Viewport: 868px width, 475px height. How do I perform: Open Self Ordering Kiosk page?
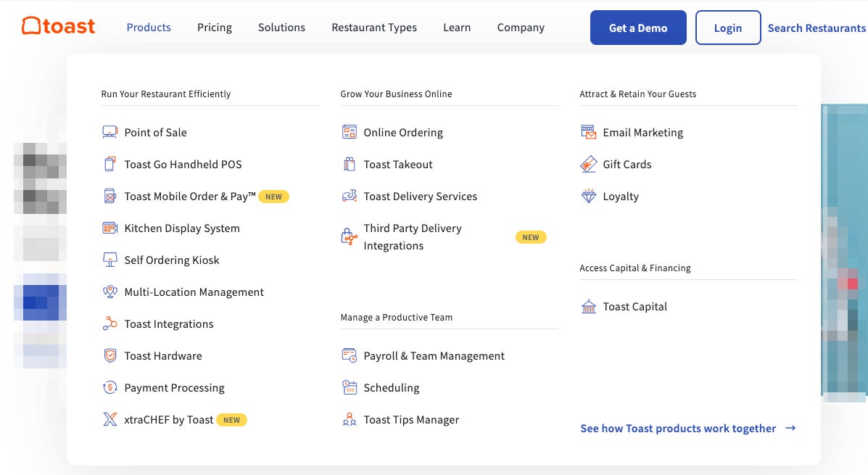[x=172, y=260]
